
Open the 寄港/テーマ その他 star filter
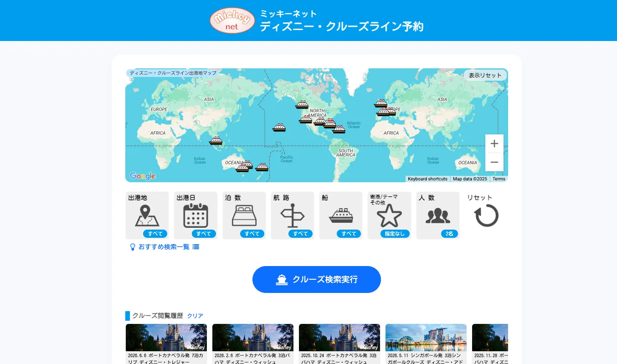coord(389,215)
